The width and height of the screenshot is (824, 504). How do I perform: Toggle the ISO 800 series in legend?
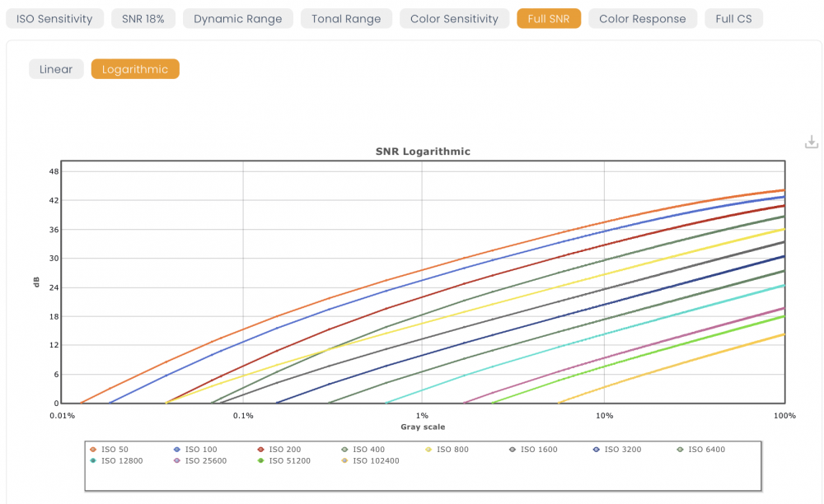(447, 450)
